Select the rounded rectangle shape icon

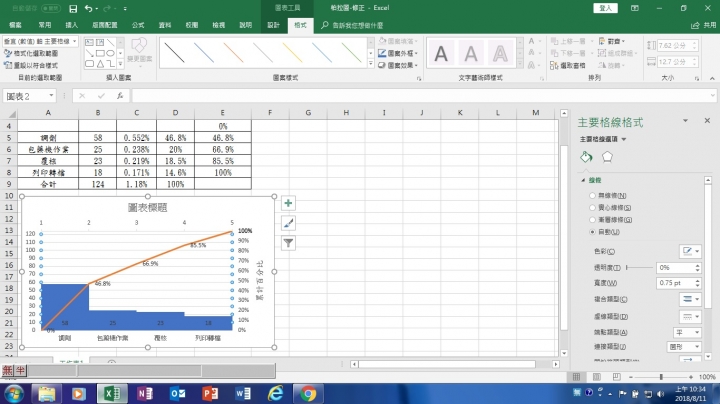point(90,64)
